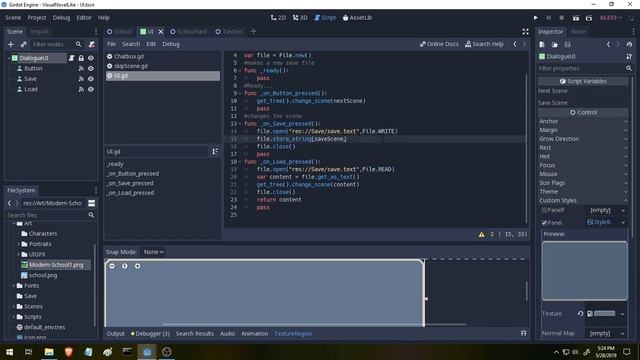
Task: Play a custom scene
Action: (589, 18)
